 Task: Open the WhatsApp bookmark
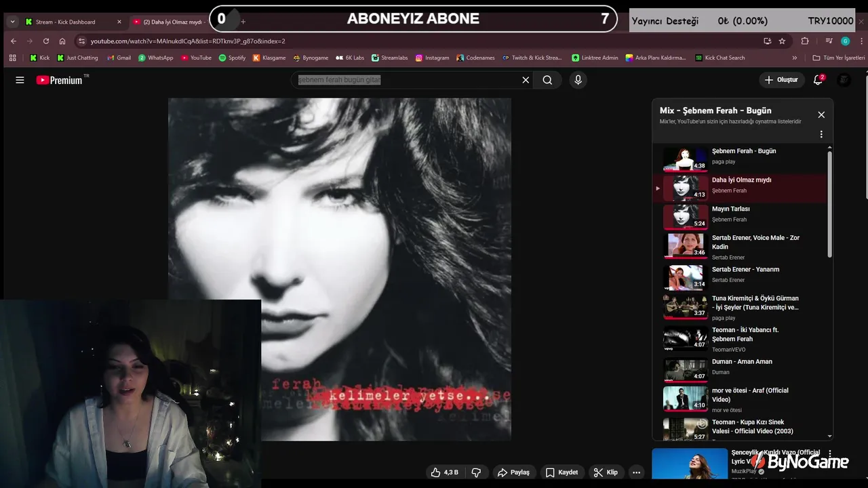(x=155, y=58)
